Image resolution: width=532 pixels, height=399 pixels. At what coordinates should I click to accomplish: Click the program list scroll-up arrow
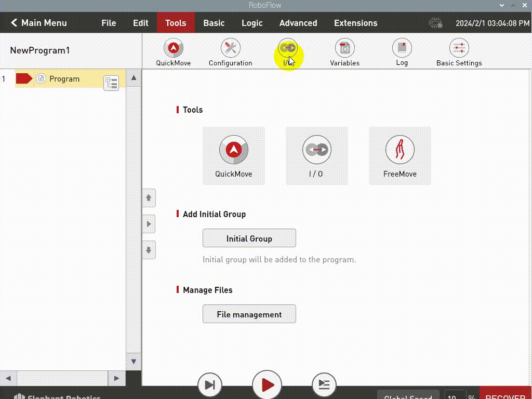(134, 78)
